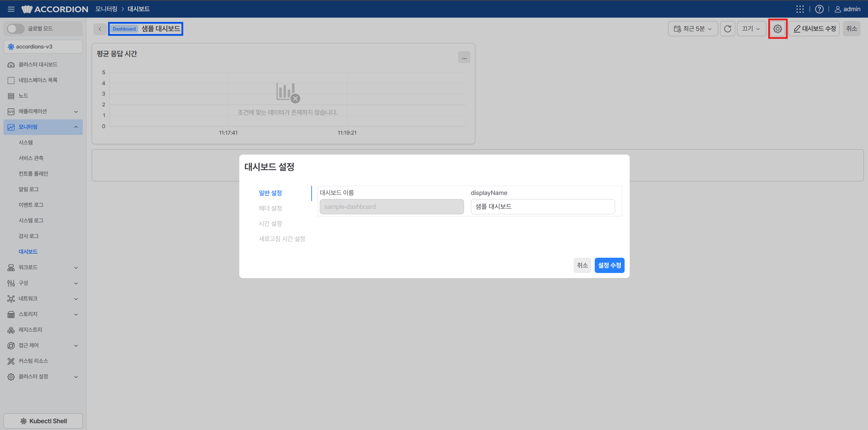Click the displayName input field
This screenshot has height=430, width=868.
point(542,207)
